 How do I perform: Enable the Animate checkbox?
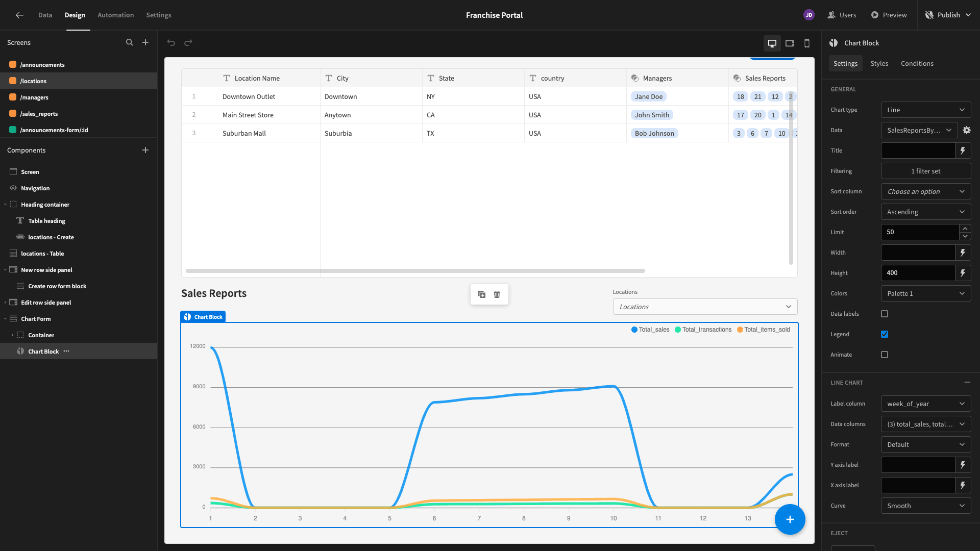pos(885,355)
